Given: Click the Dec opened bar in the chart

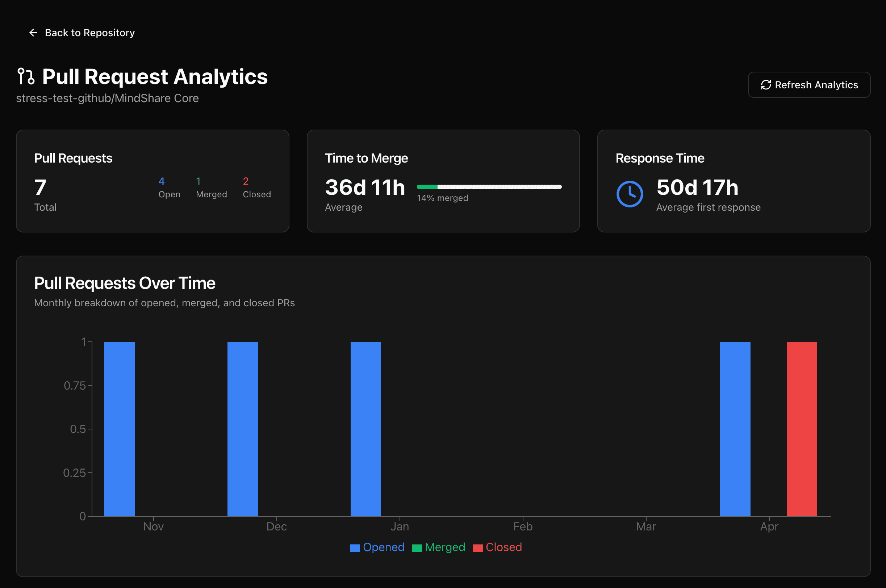Looking at the screenshot, I should click(x=242, y=428).
